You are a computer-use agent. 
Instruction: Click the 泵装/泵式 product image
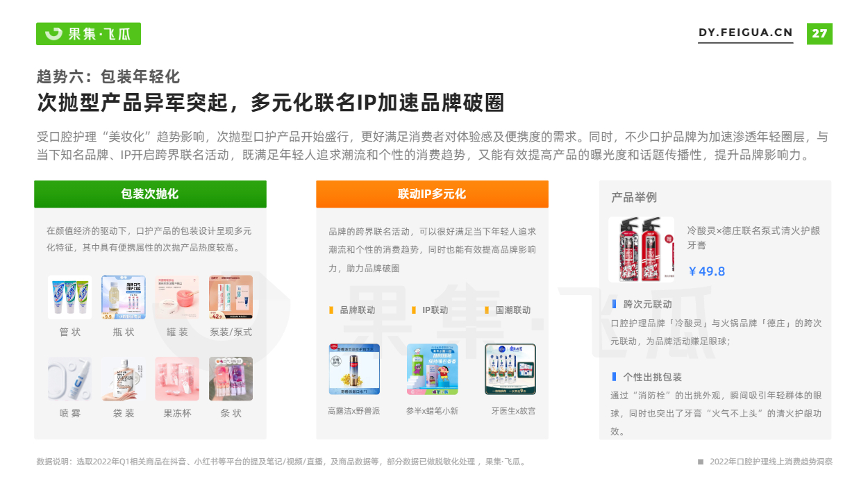point(231,297)
